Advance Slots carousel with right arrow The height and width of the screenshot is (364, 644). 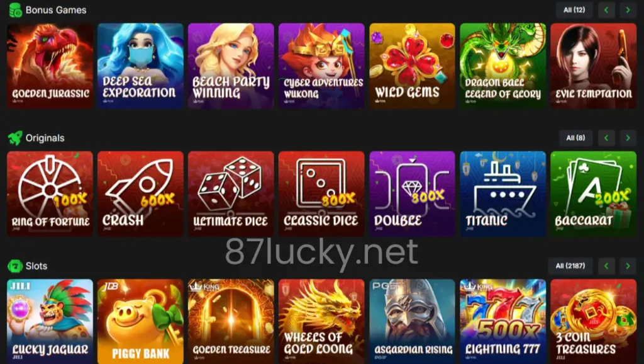coord(628,266)
